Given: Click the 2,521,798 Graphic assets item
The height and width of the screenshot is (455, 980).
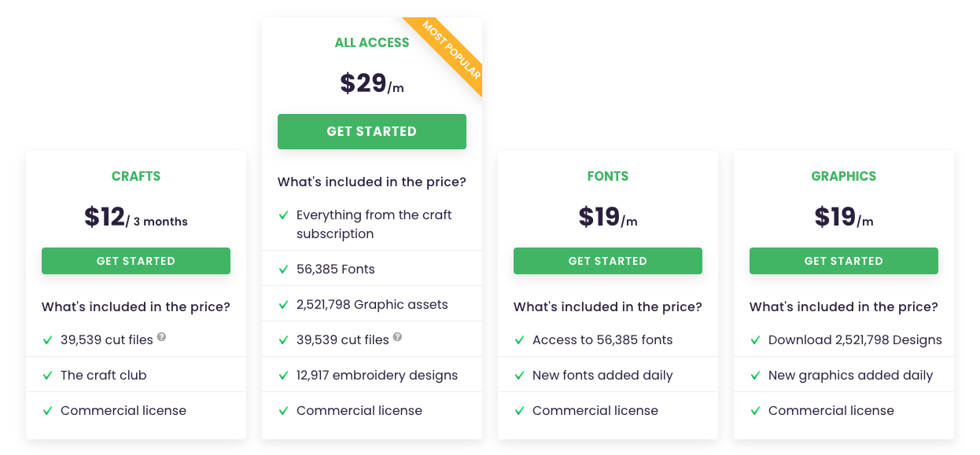Looking at the screenshot, I should 372,304.
